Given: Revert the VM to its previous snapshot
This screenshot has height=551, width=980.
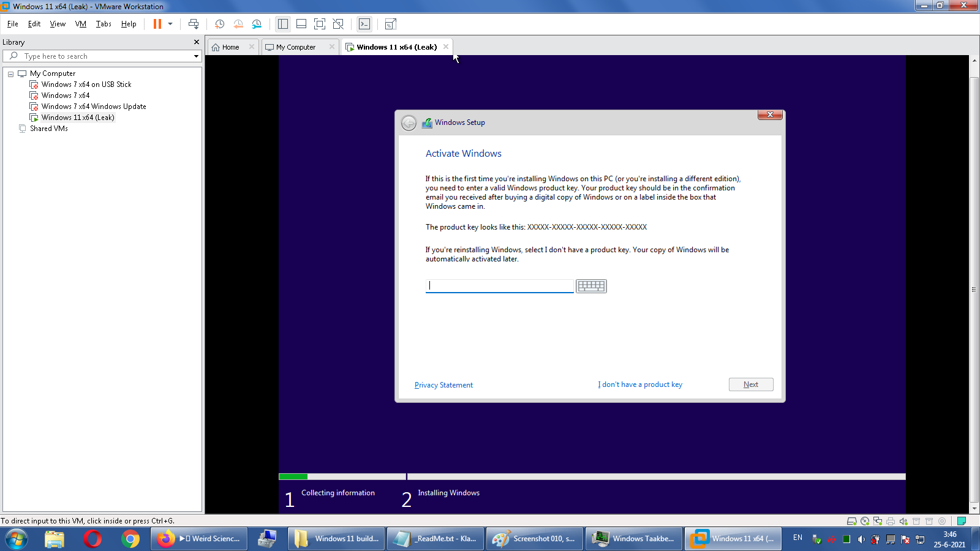Looking at the screenshot, I should pyautogui.click(x=238, y=24).
